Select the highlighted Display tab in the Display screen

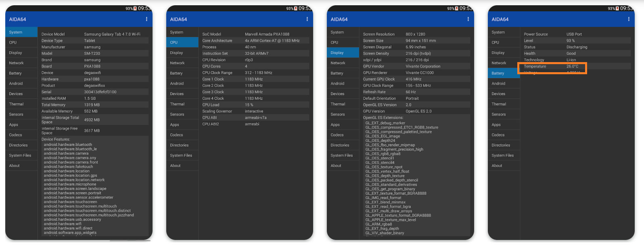(343, 53)
